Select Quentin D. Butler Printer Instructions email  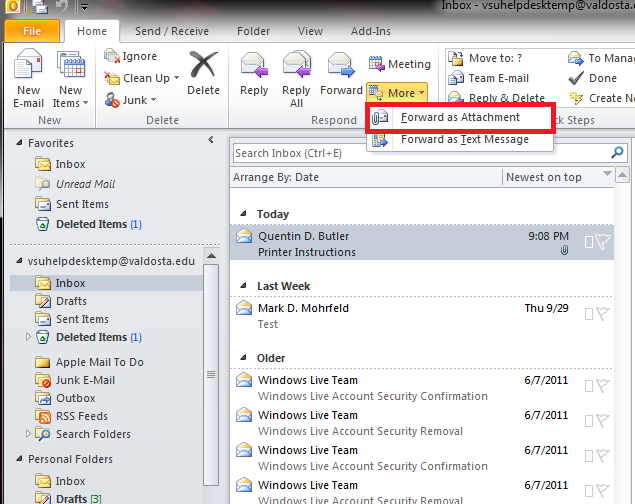422,242
